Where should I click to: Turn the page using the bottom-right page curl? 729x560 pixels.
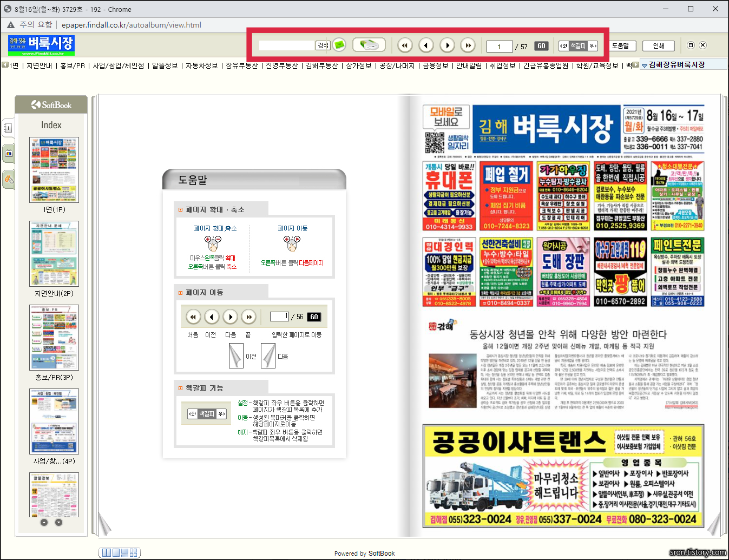click(713, 524)
